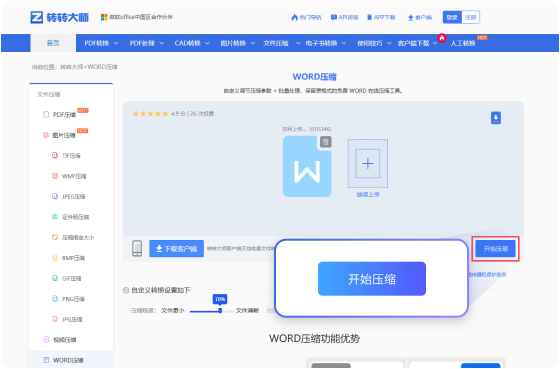
Task: Open PNG压缩 in the sidebar
Action: coord(69,299)
